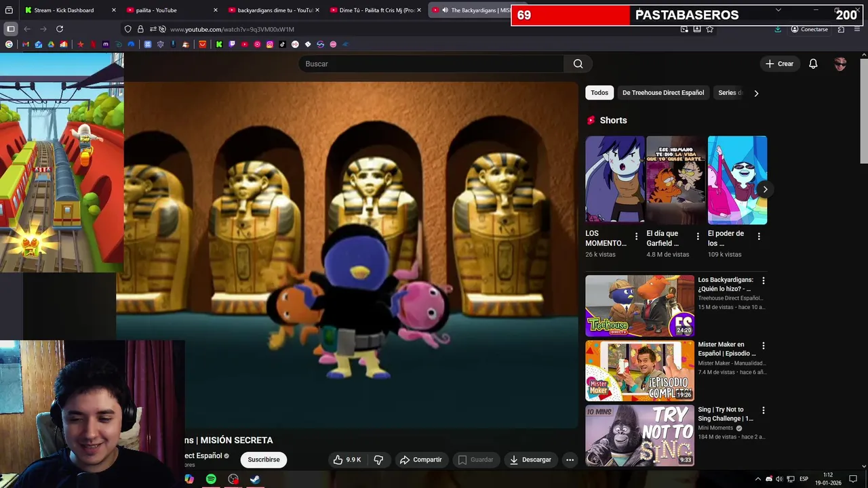Open Los Backyardigans: Quién lo hizo thumbnail

tap(639, 306)
